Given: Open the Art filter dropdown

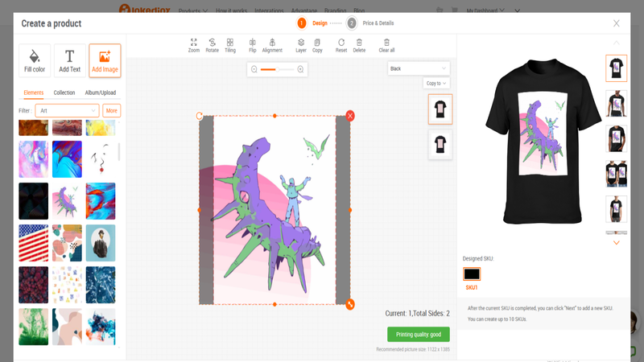Looking at the screenshot, I should pyautogui.click(x=67, y=111).
